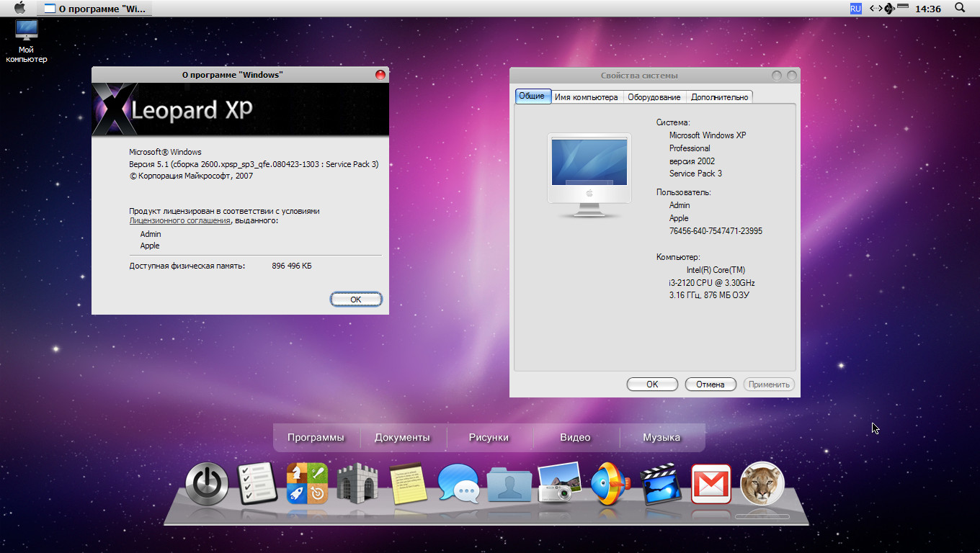This screenshot has width=980, height=553.
Task: Open the blue chat bubbles icon
Action: click(x=458, y=483)
